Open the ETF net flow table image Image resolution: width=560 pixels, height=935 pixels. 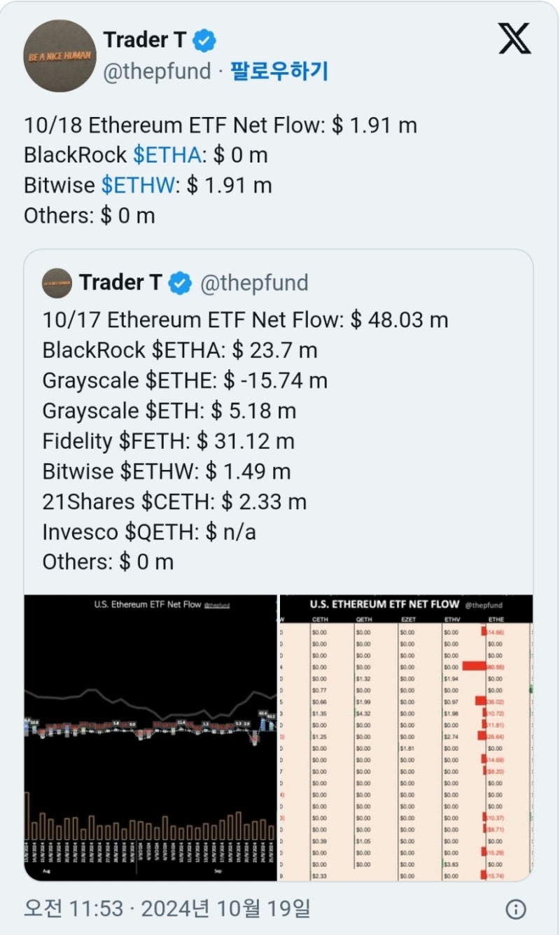point(406,737)
